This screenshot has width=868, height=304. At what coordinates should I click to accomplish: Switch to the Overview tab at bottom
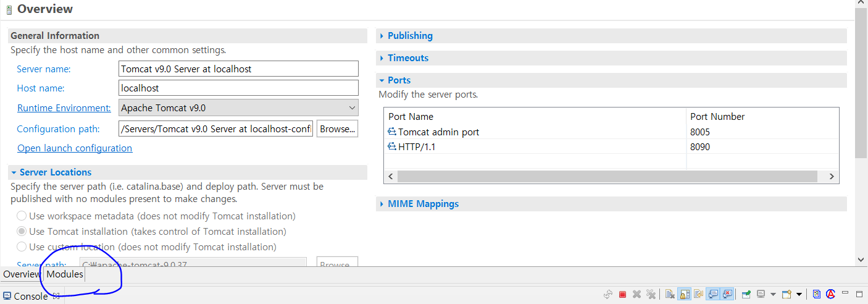(22, 274)
